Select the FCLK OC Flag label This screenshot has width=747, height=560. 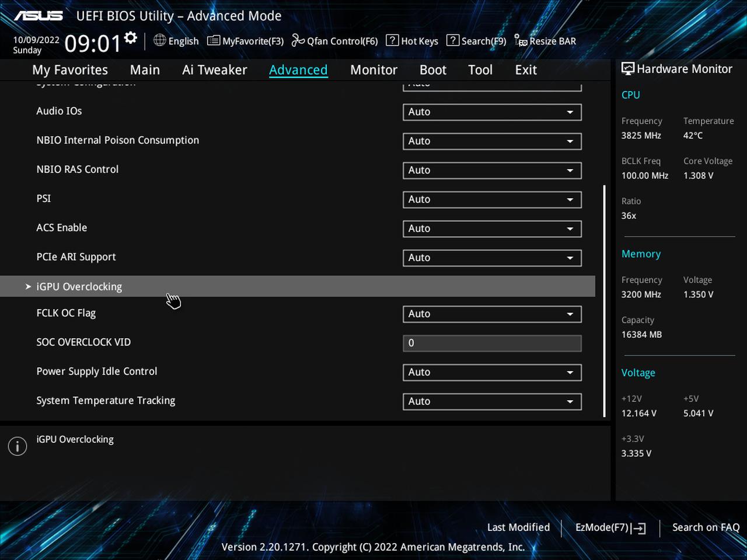(x=66, y=313)
